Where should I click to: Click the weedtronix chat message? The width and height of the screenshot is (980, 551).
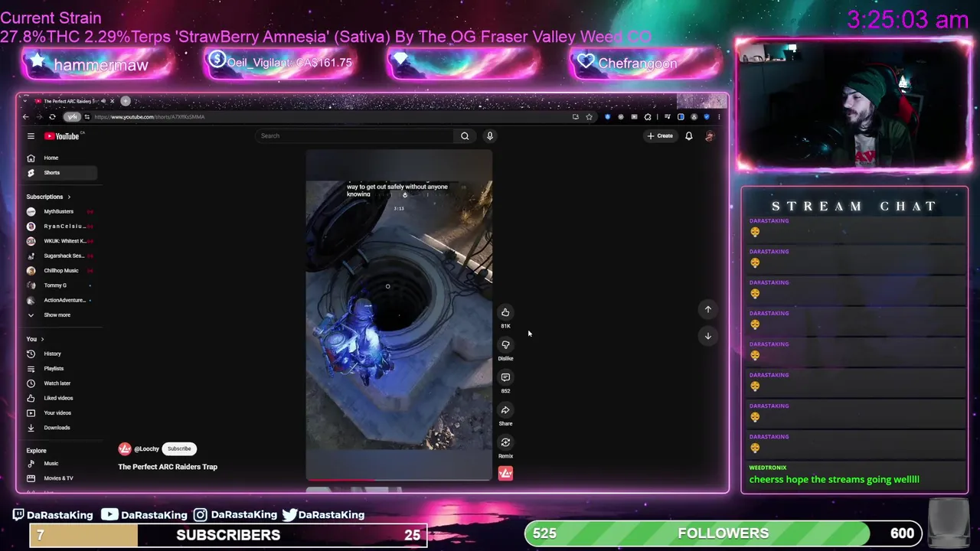[835, 480]
